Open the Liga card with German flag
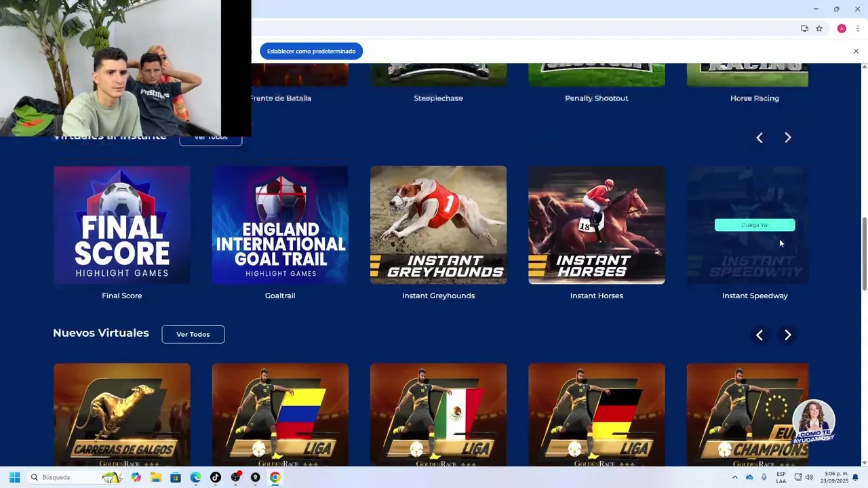The width and height of the screenshot is (868, 488). point(597,415)
